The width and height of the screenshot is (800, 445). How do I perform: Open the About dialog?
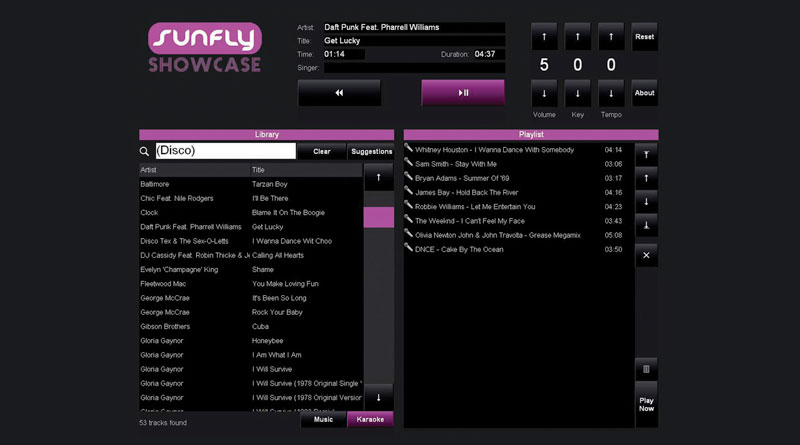coord(645,93)
